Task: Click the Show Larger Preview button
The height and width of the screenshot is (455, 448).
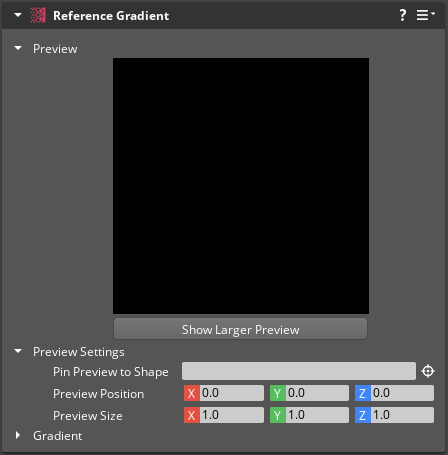Action: 240,329
